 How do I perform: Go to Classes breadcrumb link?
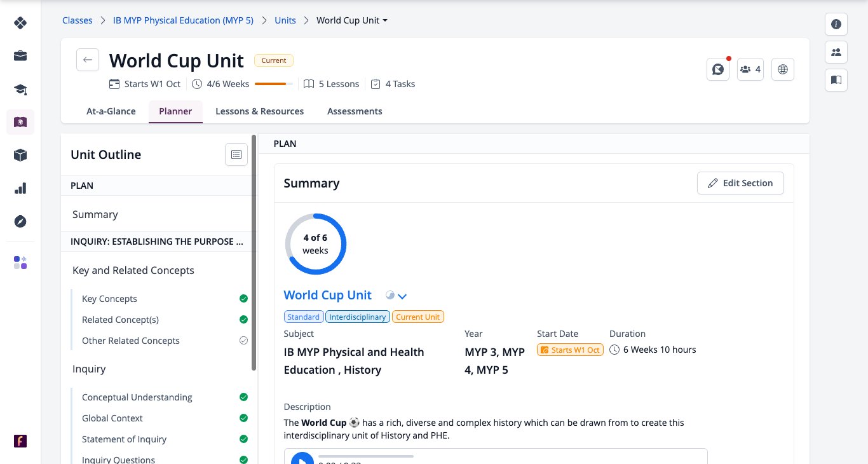(x=78, y=20)
